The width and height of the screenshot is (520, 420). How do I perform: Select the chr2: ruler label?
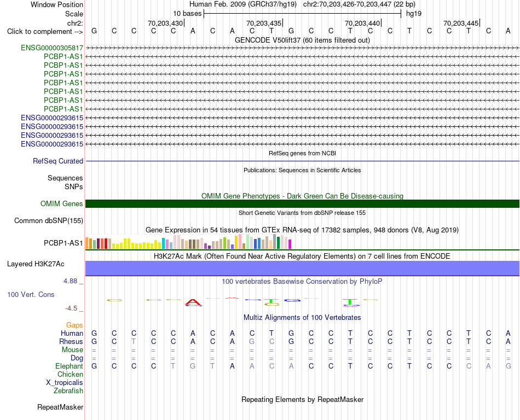click(75, 23)
